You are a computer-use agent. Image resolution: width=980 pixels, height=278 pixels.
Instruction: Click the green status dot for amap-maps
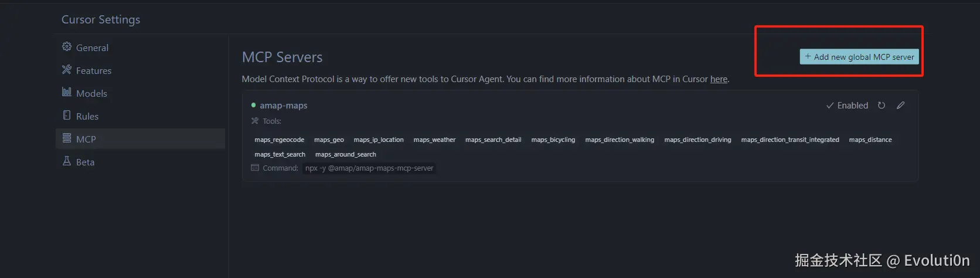pyautogui.click(x=253, y=106)
